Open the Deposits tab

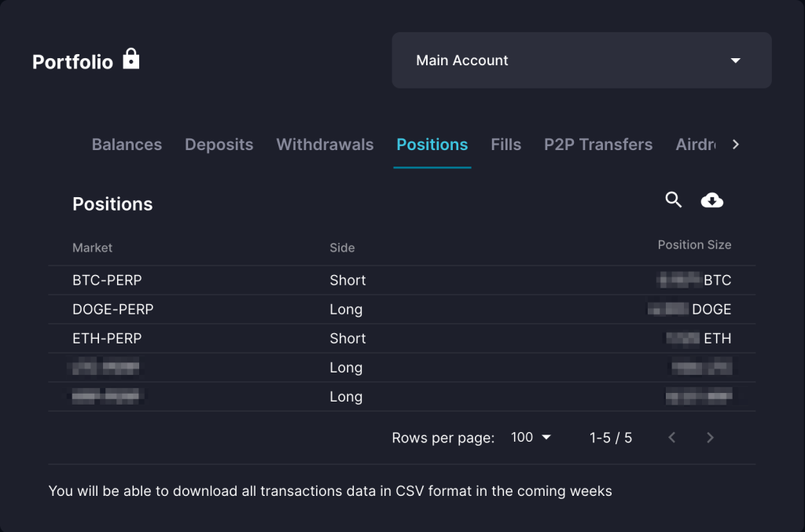pos(219,145)
